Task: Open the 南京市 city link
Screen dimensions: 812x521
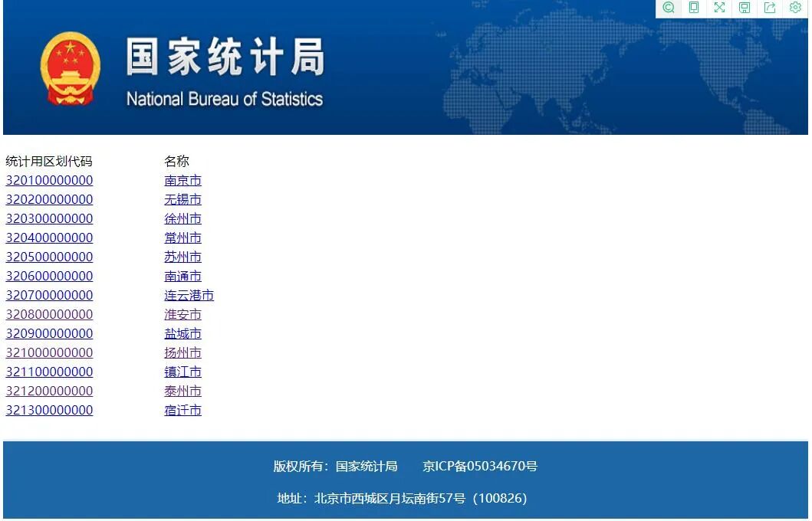Action: coord(182,180)
